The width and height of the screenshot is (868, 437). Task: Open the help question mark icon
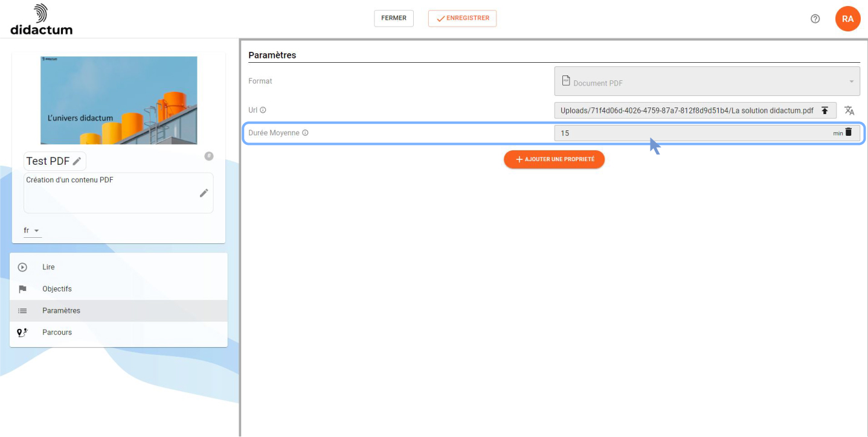coord(815,19)
